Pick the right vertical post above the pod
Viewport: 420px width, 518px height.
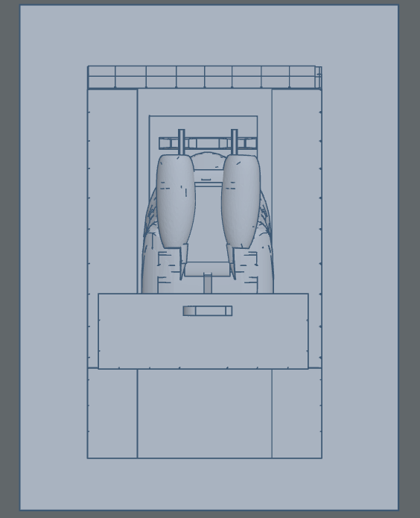(234, 142)
